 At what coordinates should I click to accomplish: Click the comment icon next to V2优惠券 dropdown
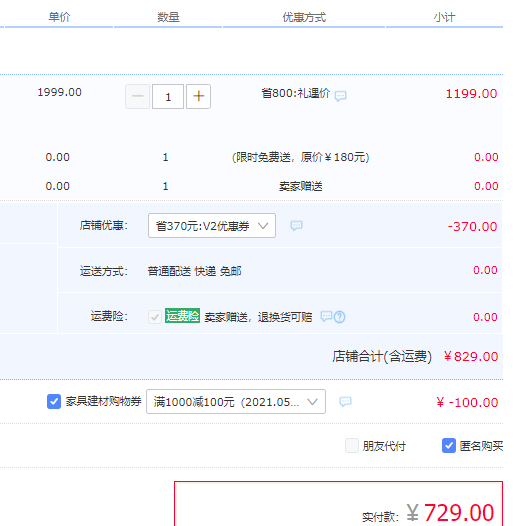coord(296,225)
